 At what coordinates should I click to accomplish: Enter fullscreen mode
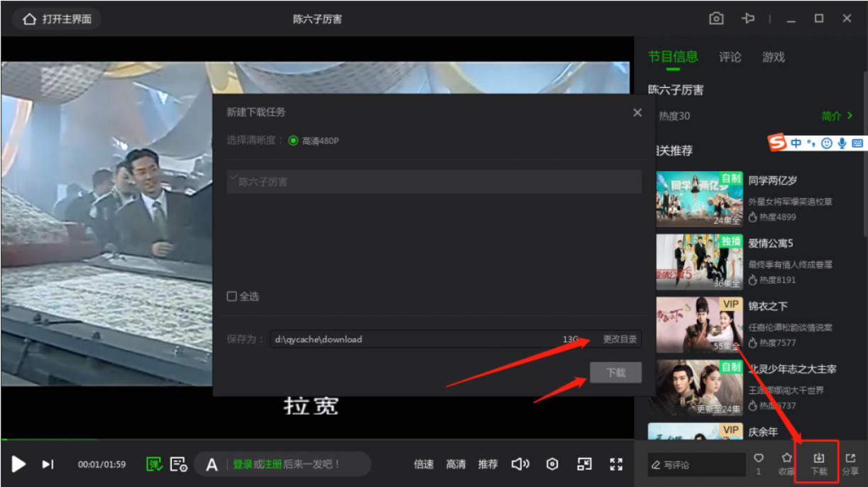click(616, 464)
